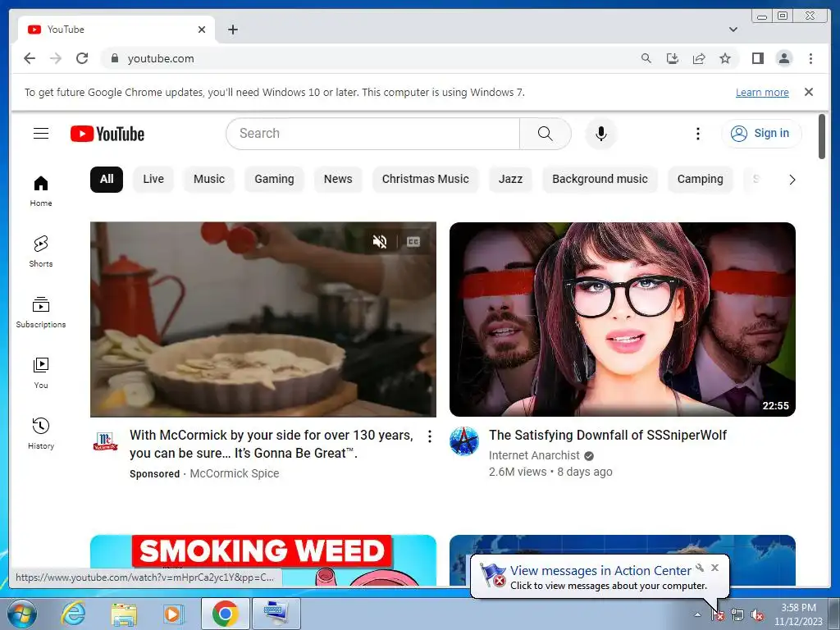This screenshot has width=840, height=630.
Task: Open Windows Explorer folder in taskbar
Action: click(124, 614)
